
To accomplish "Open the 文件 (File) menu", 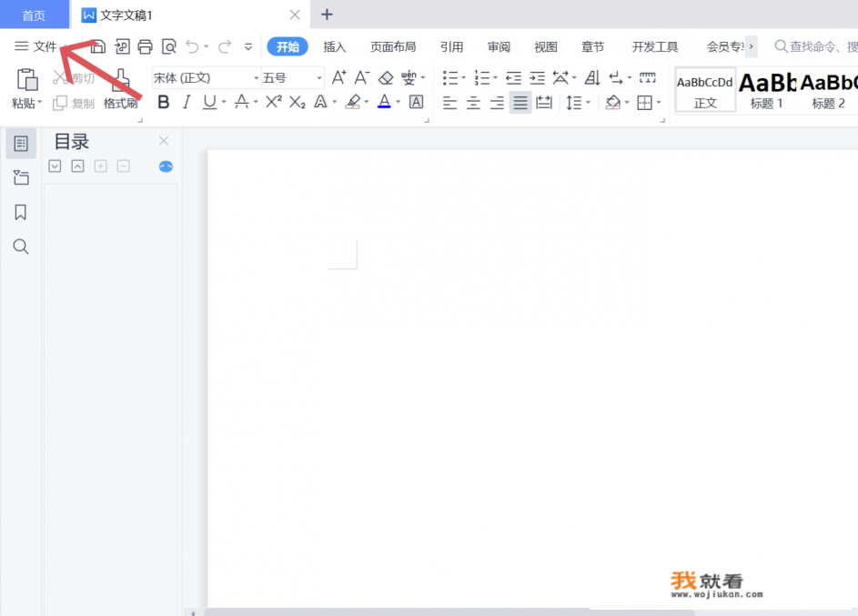I will click(36, 46).
